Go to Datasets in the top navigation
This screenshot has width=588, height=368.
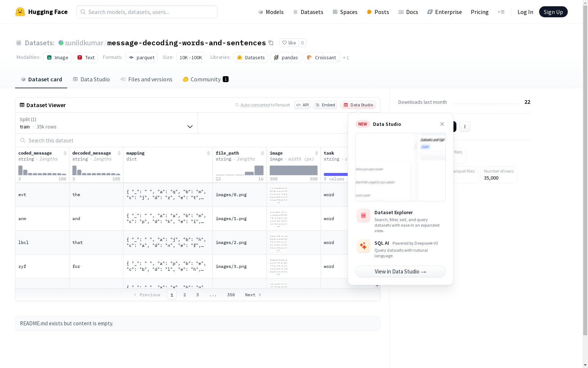(x=308, y=12)
